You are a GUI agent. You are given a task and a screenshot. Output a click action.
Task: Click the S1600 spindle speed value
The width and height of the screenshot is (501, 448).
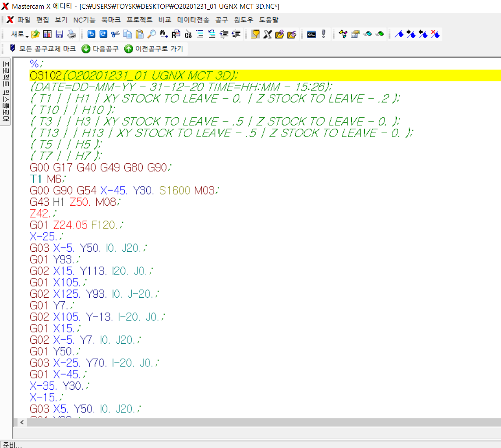coord(175,190)
